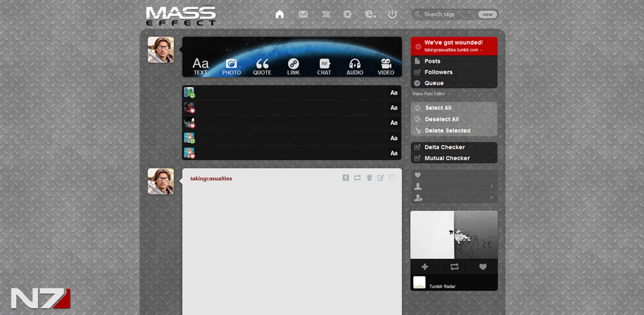Edit the takingcasualties post via pencil icon
The width and height of the screenshot is (644, 315).
click(381, 178)
